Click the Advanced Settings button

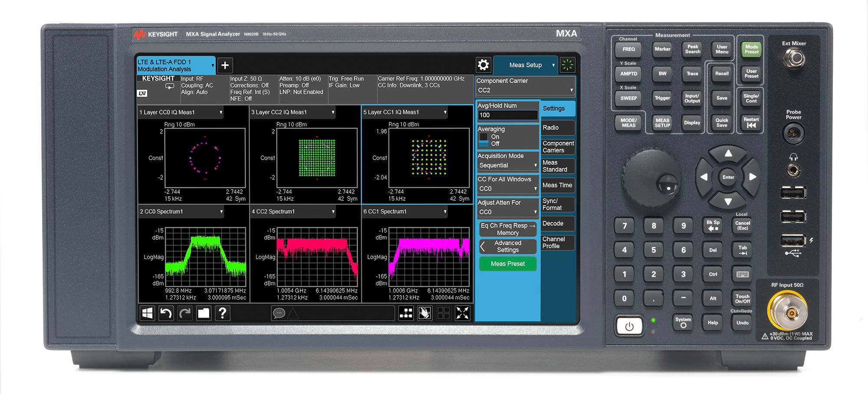tap(508, 246)
